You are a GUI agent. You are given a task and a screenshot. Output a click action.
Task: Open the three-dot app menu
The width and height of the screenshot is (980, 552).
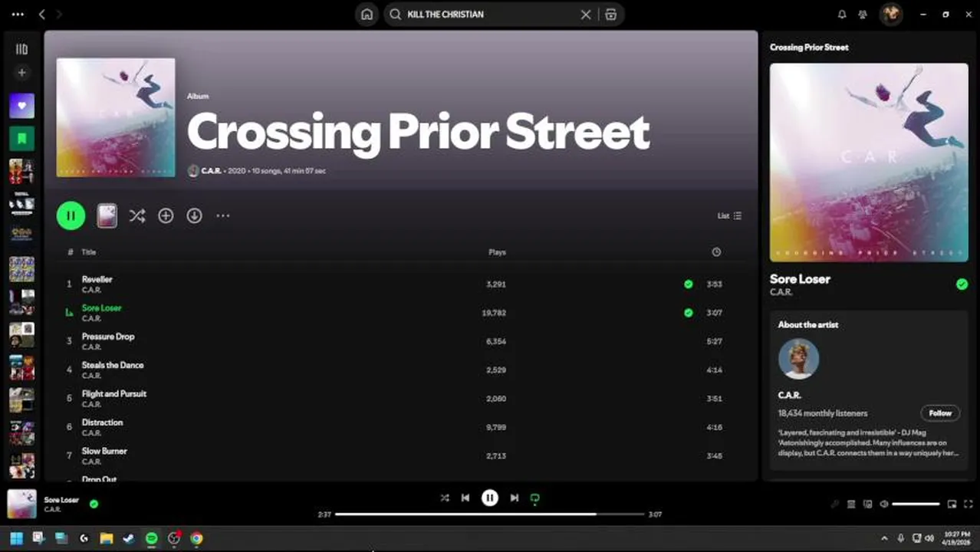[18, 14]
